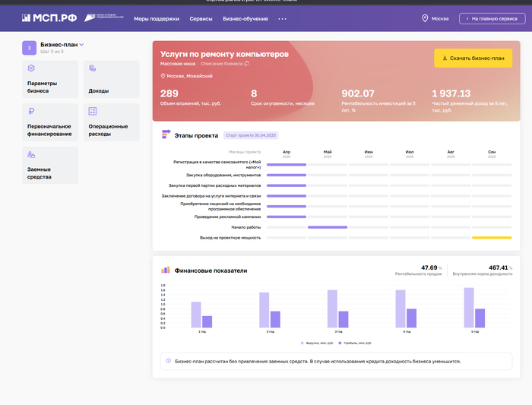The width and height of the screenshot is (532, 405).
Task: Click the coins icon in Доходы tile
Action: click(x=92, y=68)
